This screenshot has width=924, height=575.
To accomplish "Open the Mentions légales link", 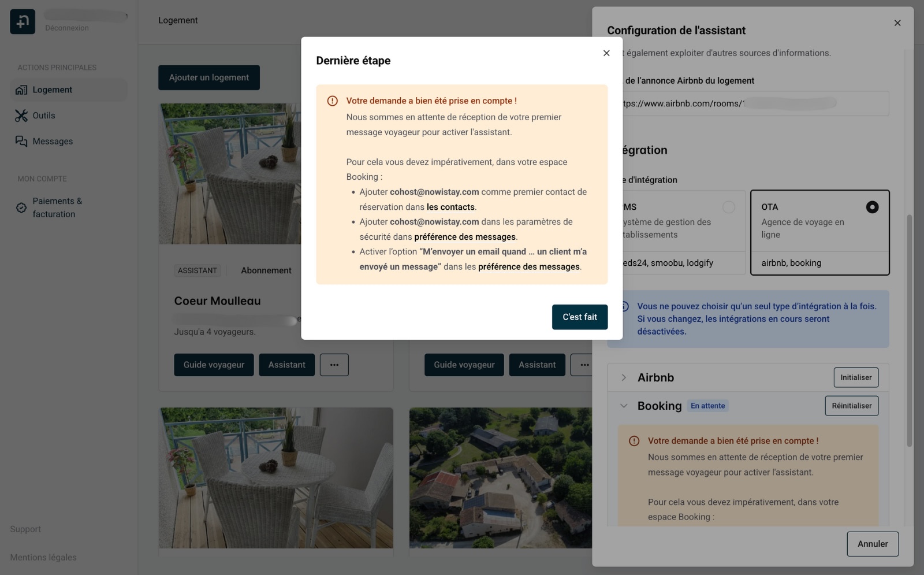I will pos(43,558).
